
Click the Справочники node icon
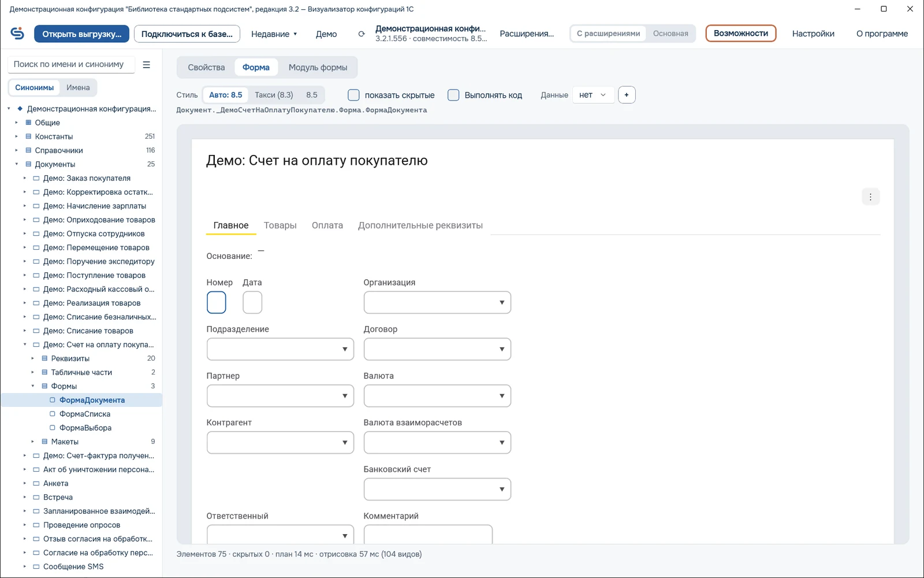[x=28, y=150]
